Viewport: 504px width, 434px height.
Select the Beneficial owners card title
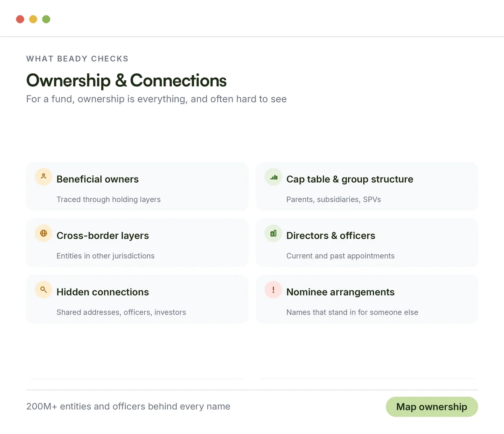[97, 179]
